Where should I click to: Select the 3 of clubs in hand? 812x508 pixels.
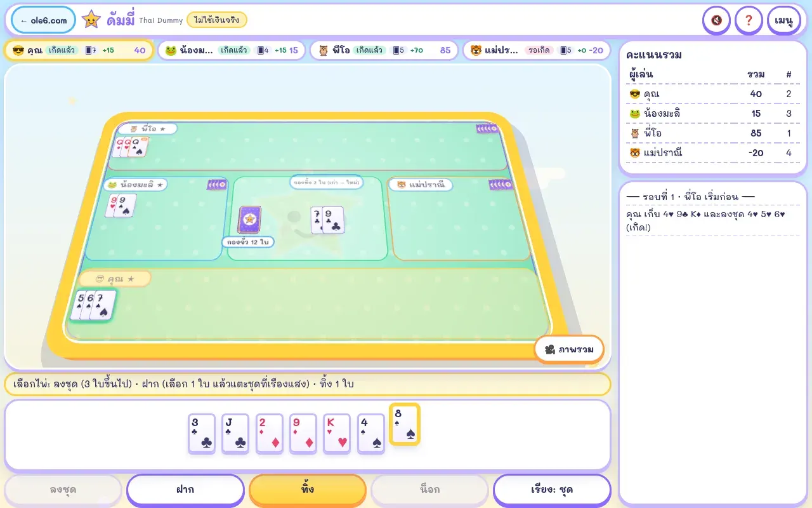[x=202, y=434]
